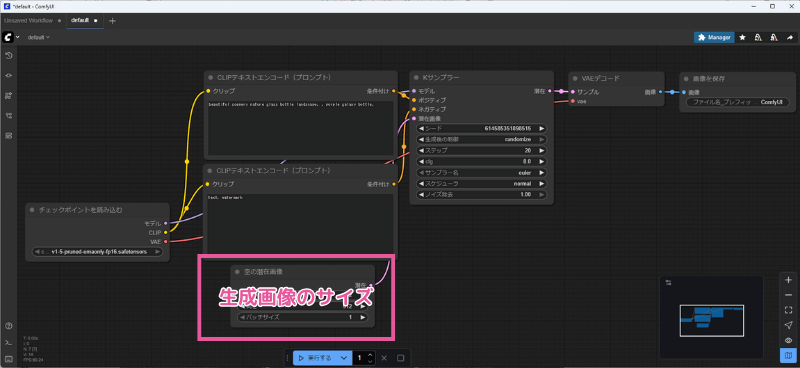Increase cfg value with right arrow
Viewport: 800px width, 368px height.
[542, 162]
